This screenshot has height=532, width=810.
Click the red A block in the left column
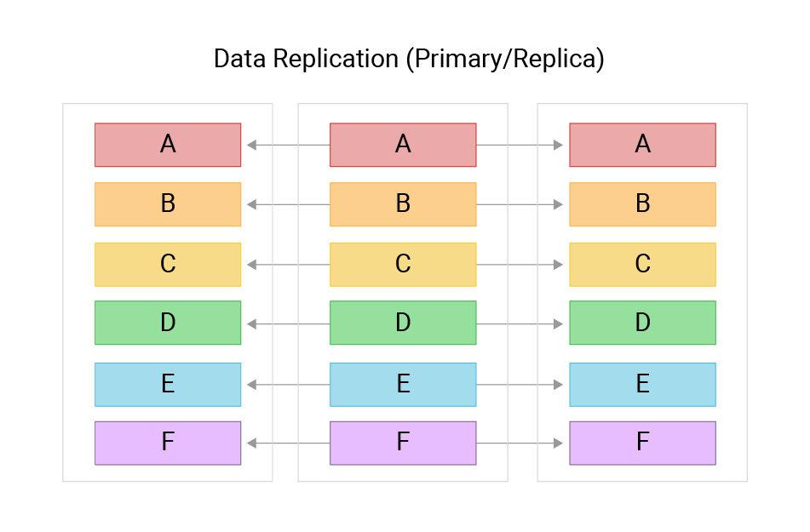168,145
